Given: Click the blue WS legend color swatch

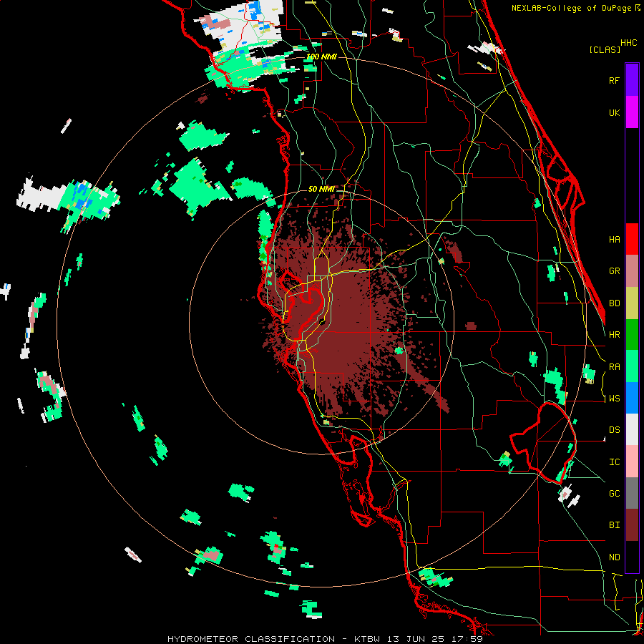Looking at the screenshot, I should tap(632, 398).
